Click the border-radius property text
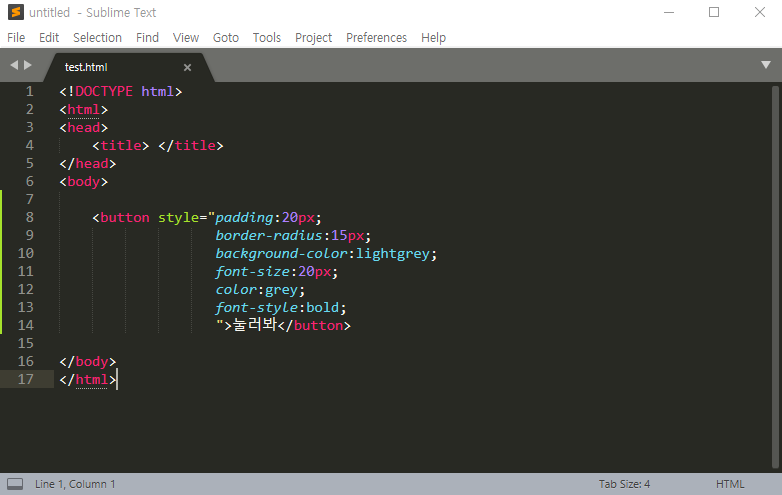Viewport: 782px width, 495px height. pos(269,235)
